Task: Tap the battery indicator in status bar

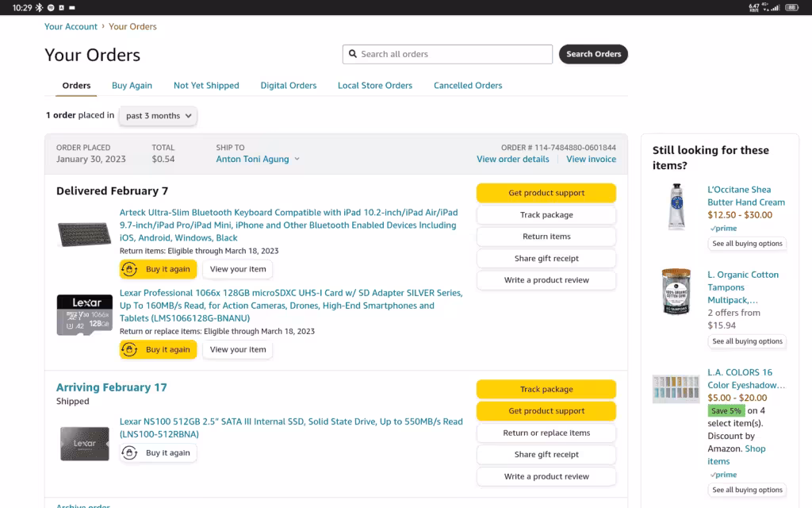Action: 792,8
